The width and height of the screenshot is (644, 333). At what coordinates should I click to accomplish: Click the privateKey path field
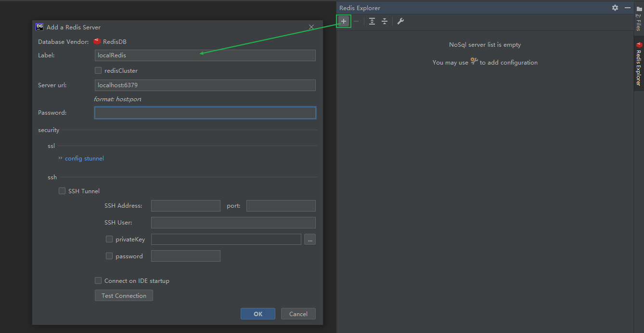(226, 239)
